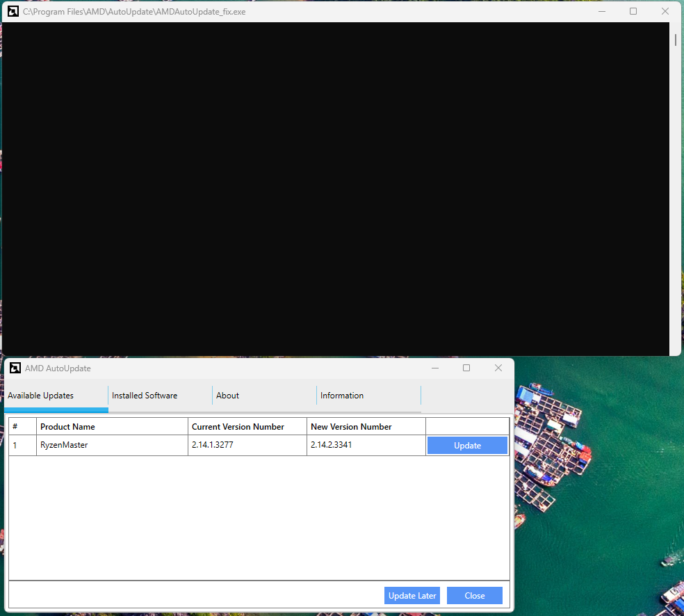This screenshot has height=616, width=684.
Task: Open the About tab
Action: [264, 396]
